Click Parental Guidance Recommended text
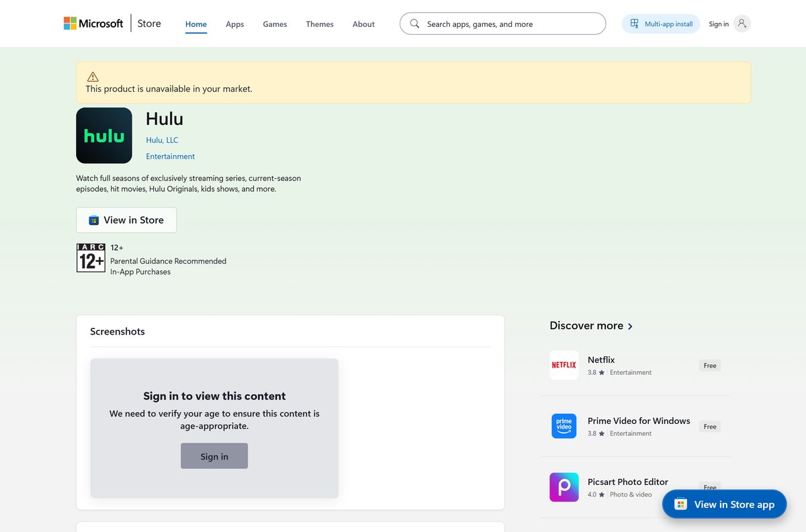 [x=168, y=261]
